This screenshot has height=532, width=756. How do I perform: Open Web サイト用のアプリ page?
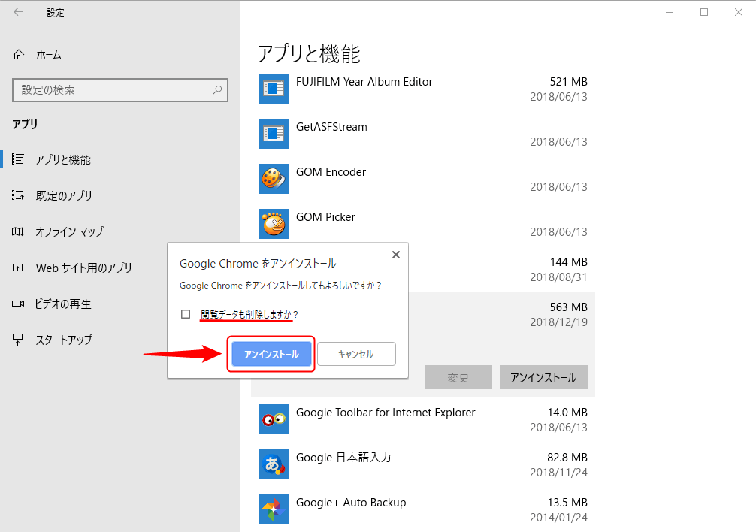[x=84, y=268]
